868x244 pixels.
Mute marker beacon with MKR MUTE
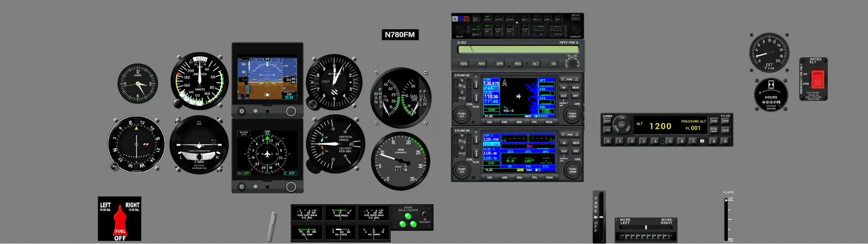[x=475, y=19]
